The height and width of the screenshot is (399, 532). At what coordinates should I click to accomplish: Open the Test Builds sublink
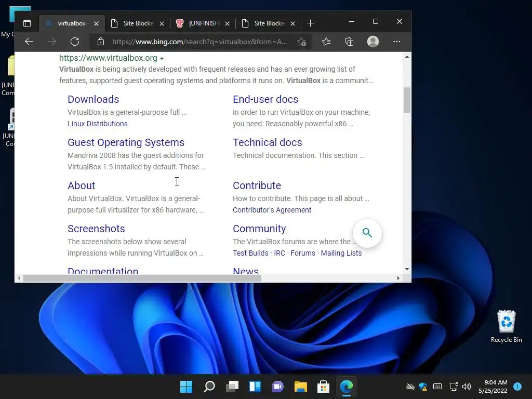point(250,253)
